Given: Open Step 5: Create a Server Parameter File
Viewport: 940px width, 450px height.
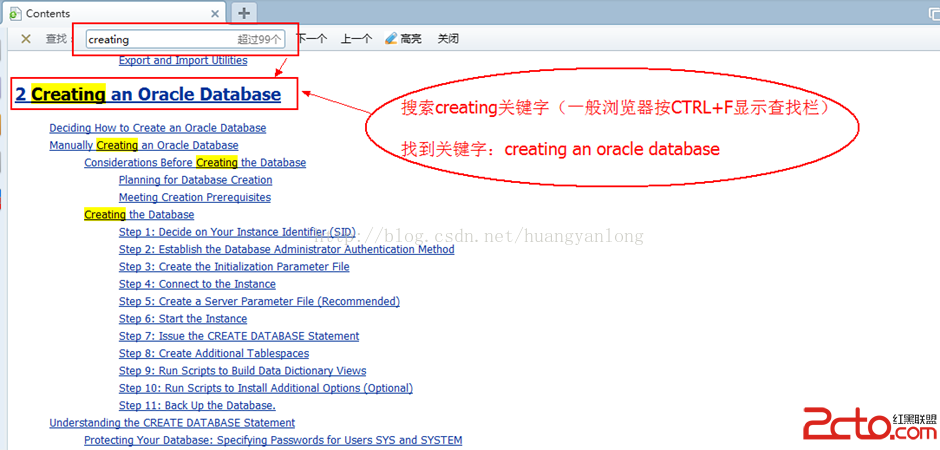Looking at the screenshot, I should [x=259, y=301].
